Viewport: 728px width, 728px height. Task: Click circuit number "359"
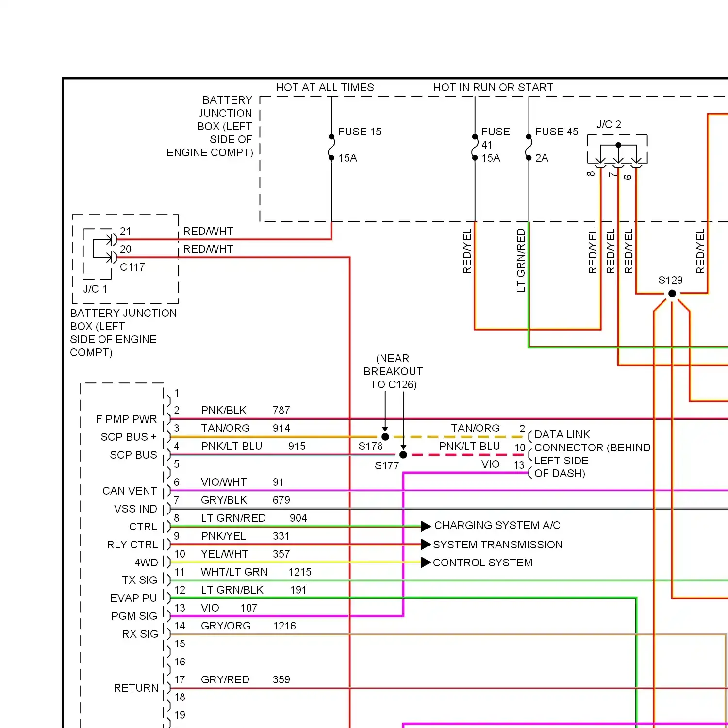281,679
